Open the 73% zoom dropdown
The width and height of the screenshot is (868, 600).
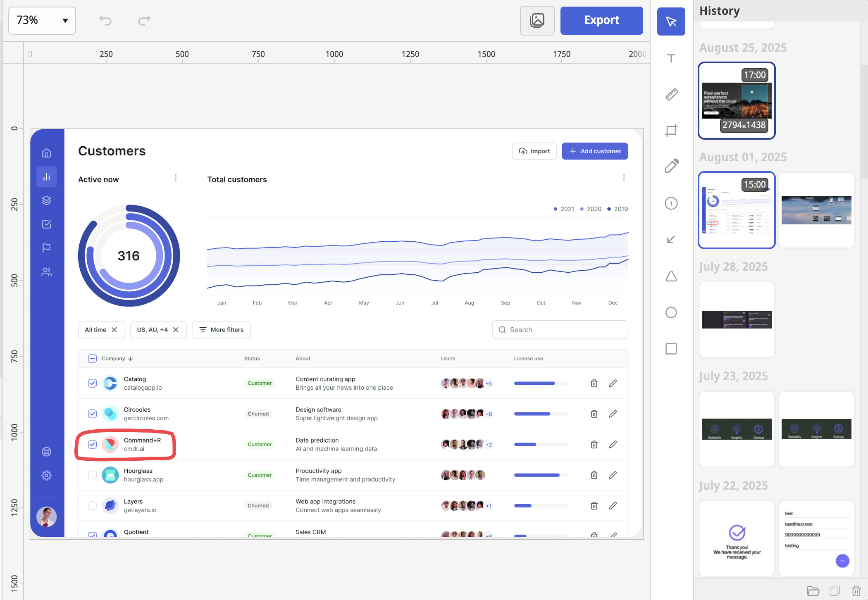pyautogui.click(x=42, y=20)
